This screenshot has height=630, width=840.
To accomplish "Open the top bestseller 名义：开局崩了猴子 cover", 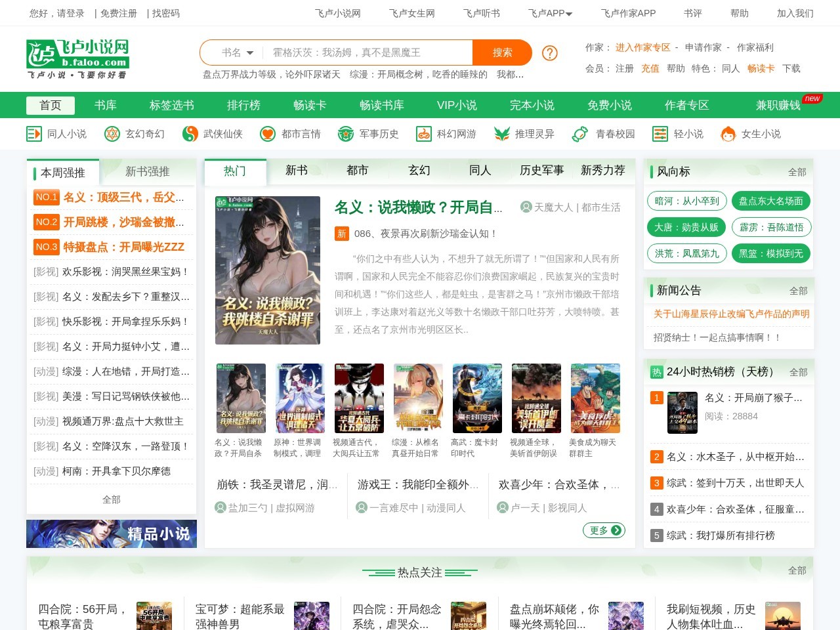I will [682, 412].
